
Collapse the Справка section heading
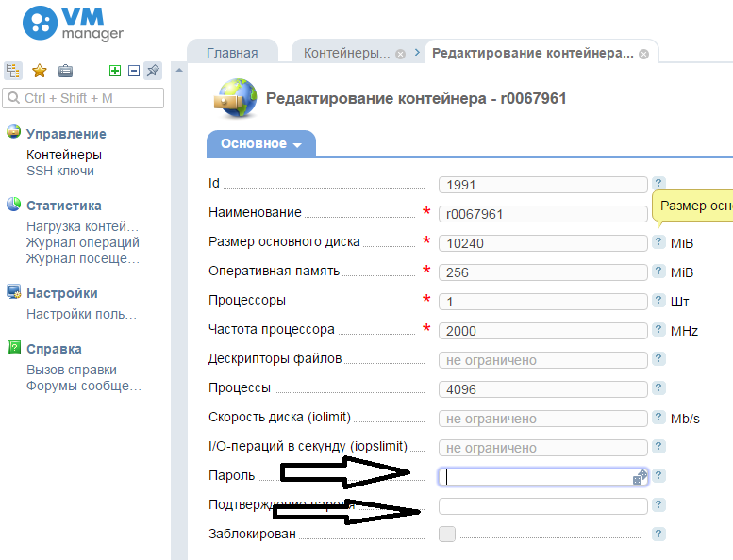click(x=54, y=349)
